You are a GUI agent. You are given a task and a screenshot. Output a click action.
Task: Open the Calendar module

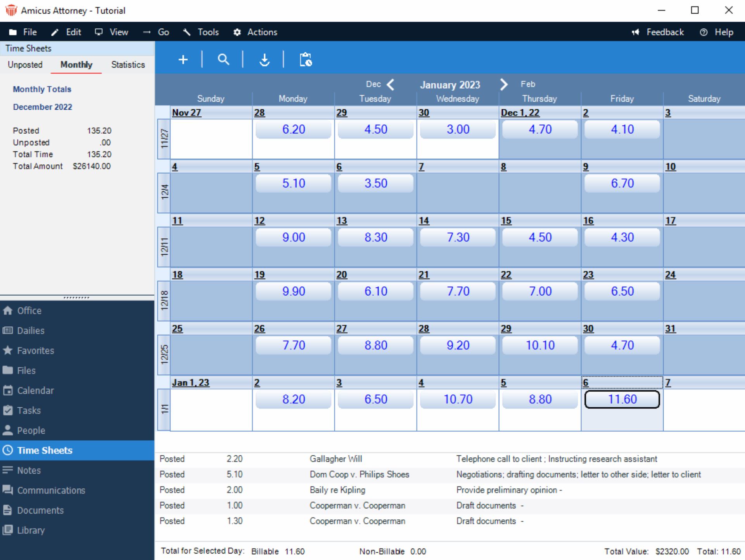pos(77,391)
